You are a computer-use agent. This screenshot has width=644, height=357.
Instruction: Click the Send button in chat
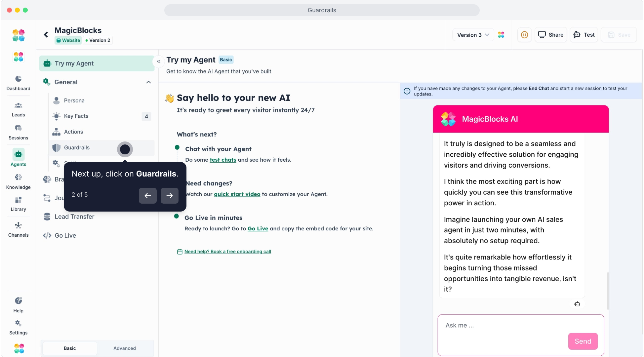pos(583,341)
